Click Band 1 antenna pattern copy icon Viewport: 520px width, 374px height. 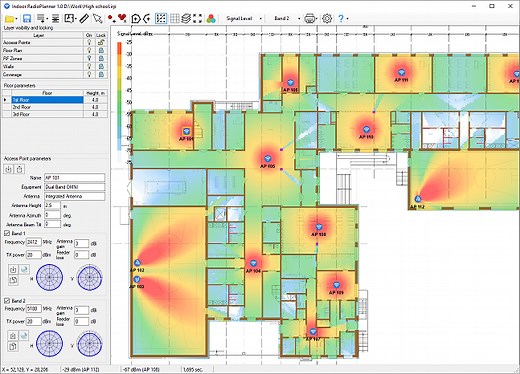[x=13, y=280]
